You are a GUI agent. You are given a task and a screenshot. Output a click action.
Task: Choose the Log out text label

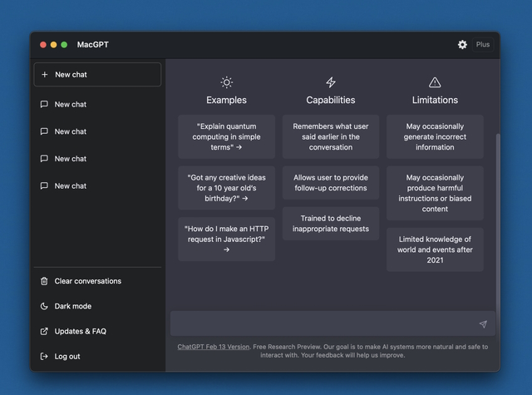(67, 356)
